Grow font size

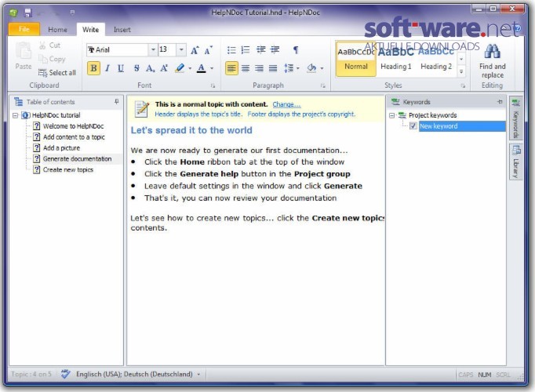(x=195, y=50)
